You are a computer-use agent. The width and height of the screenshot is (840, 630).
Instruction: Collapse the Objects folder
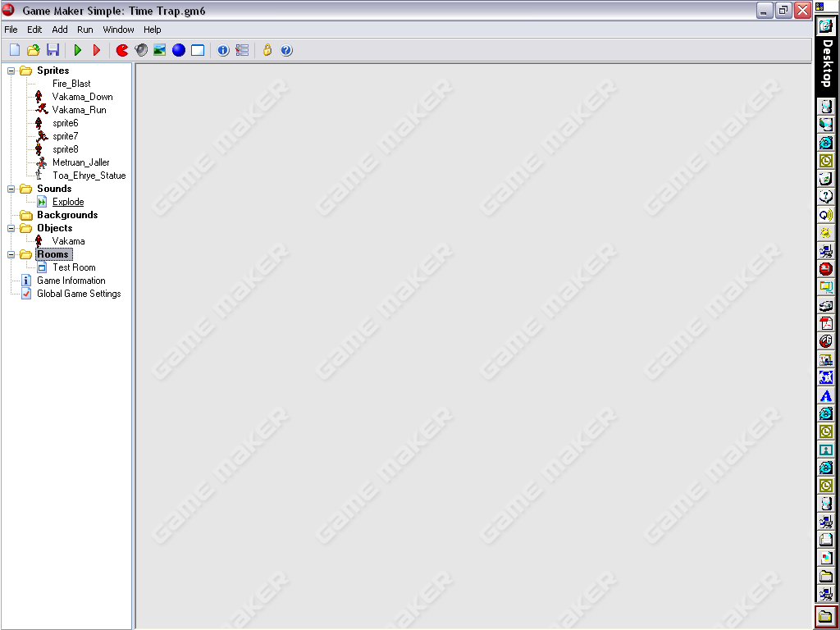point(11,228)
